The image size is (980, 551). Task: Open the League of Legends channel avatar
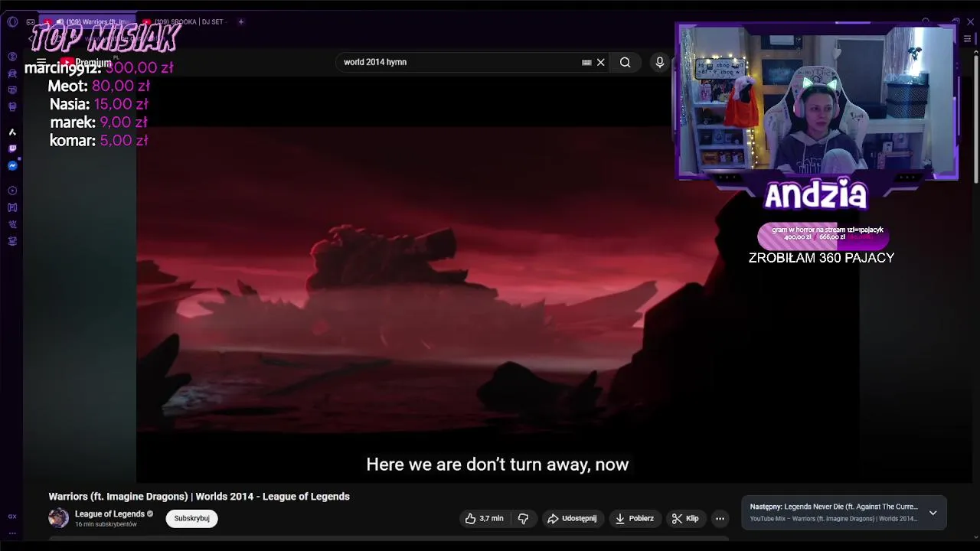59,518
